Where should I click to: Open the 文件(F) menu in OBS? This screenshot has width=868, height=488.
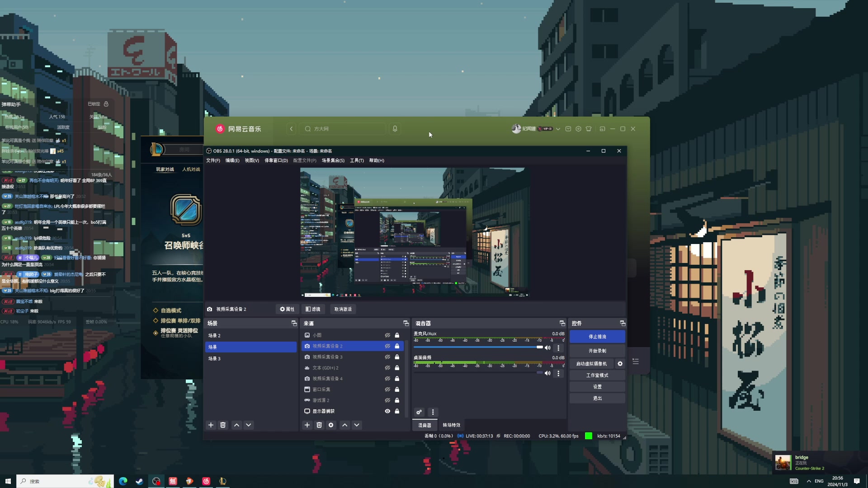213,160
